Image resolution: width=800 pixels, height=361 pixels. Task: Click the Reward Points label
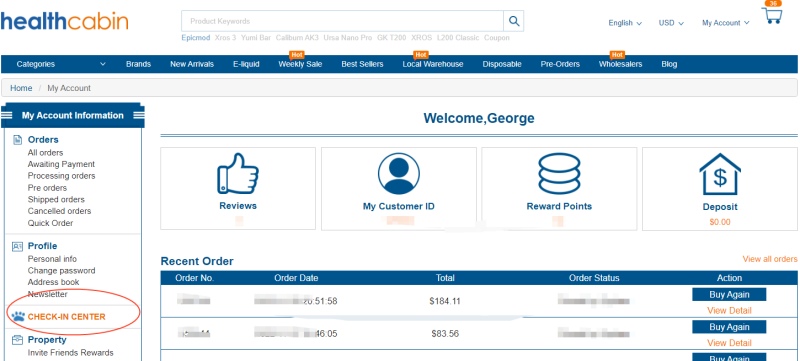click(x=559, y=207)
